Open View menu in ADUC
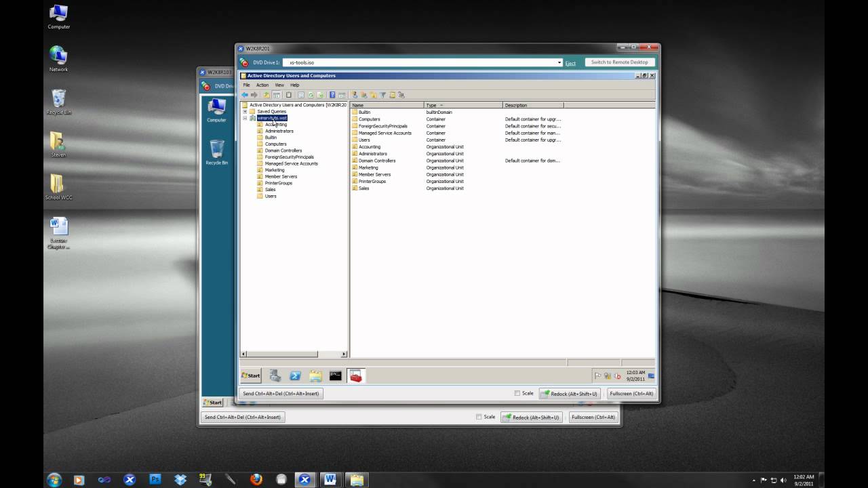Viewport: 868px width, 488px height. [x=279, y=85]
